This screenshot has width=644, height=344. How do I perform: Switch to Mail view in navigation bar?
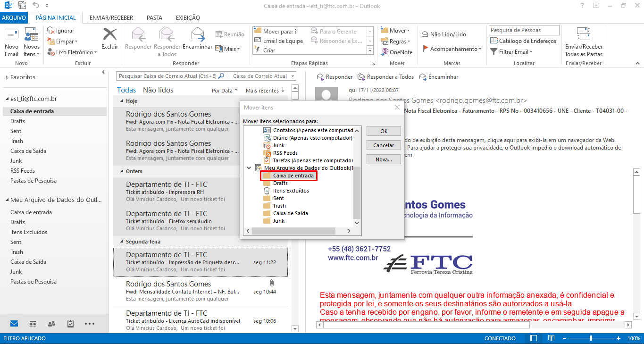pos(14,324)
